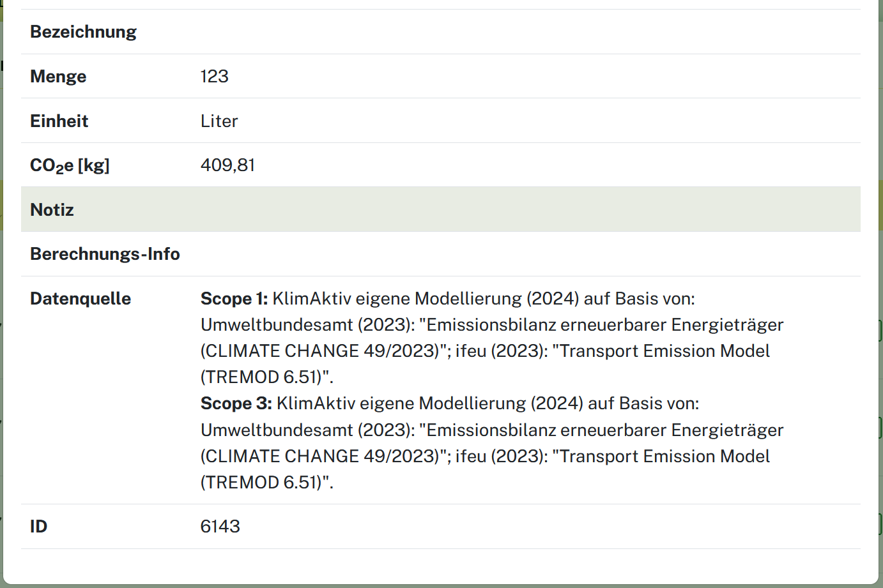Click Umweltbundesamt (2023) in Scope 3 source
The image size is (883, 588).
click(307, 430)
